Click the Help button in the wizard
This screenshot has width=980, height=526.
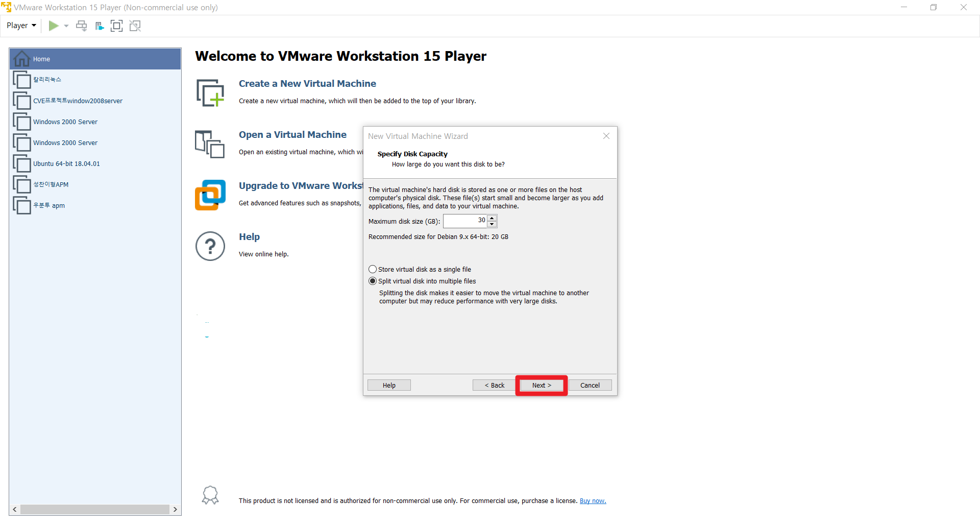389,386
